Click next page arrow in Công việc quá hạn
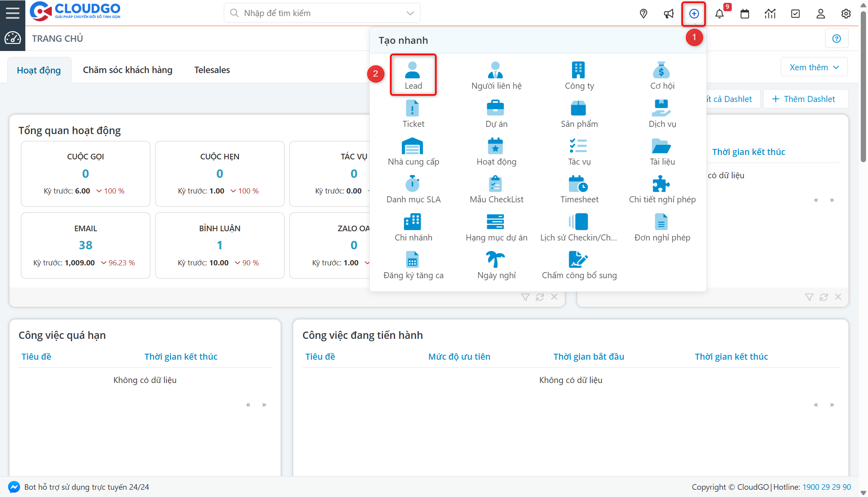Image resolution: width=868 pixels, height=497 pixels. (x=264, y=405)
